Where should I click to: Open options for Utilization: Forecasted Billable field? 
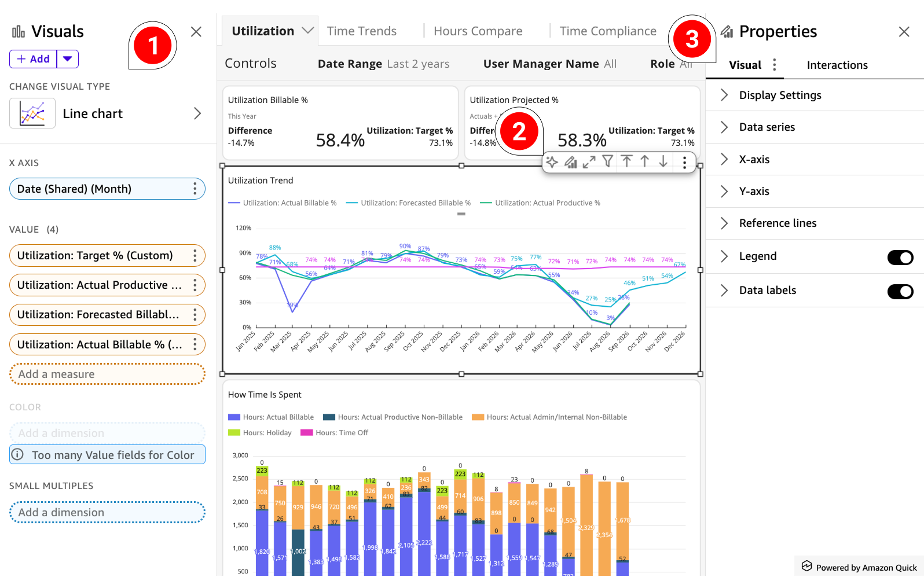click(x=195, y=314)
